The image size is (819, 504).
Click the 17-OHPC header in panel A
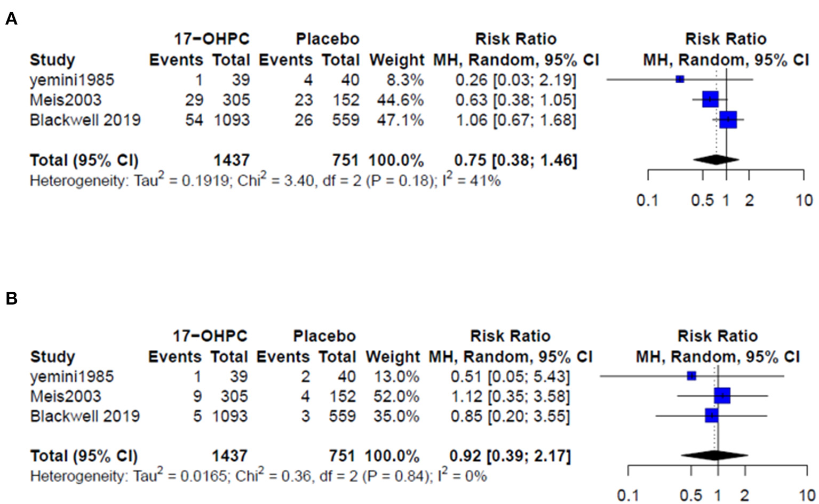pyautogui.click(x=211, y=39)
